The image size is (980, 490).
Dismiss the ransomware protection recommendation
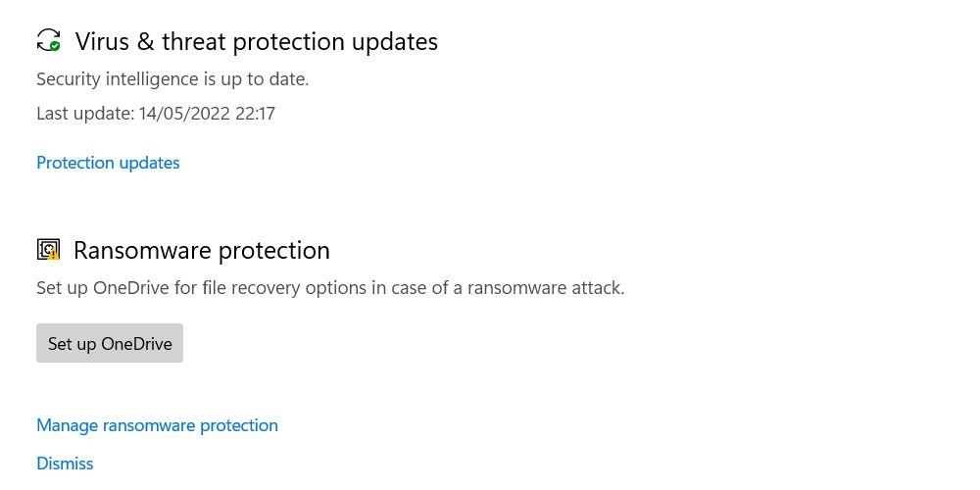click(x=65, y=464)
